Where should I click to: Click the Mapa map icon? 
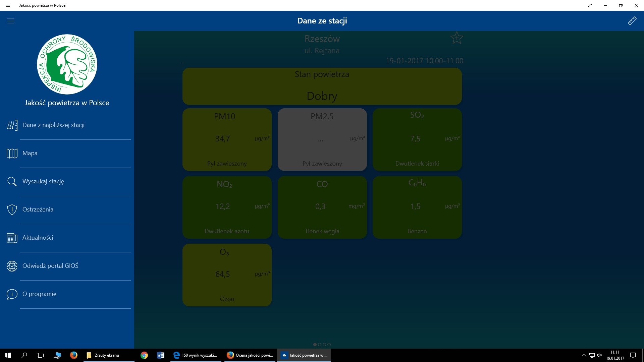pyautogui.click(x=12, y=154)
